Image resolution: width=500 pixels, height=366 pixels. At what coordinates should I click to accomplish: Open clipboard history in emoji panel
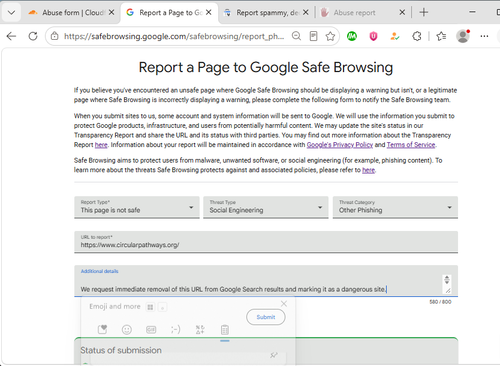point(225,330)
